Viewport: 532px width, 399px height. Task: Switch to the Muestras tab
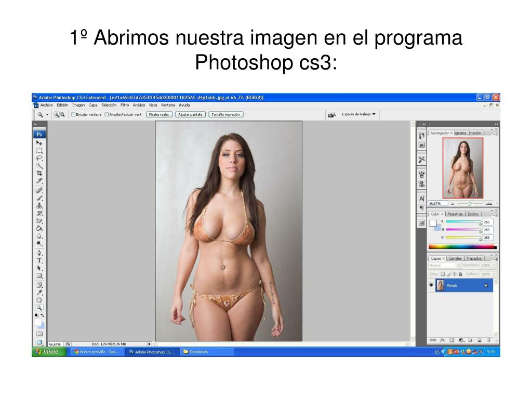click(455, 214)
